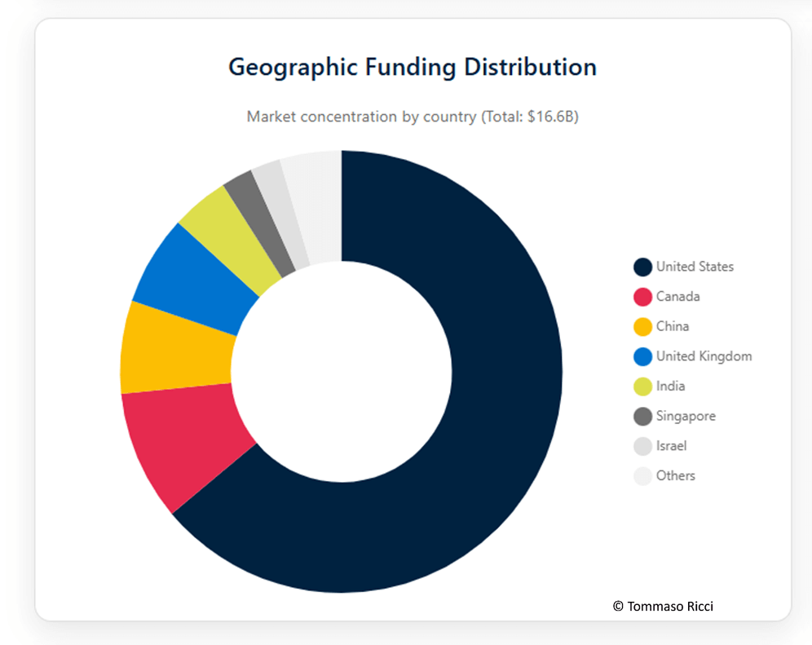Toggle the United States legend label
This screenshot has width=812, height=645.
695,267
